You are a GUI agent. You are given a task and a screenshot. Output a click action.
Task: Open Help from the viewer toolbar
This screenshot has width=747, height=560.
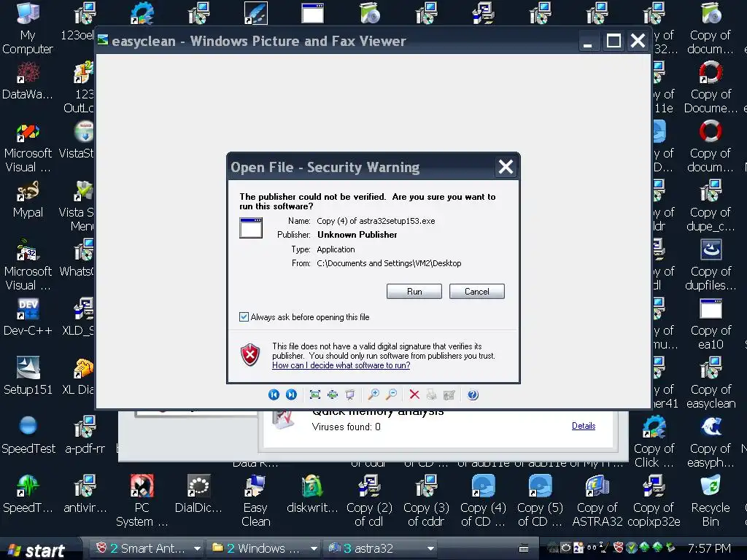(x=473, y=394)
